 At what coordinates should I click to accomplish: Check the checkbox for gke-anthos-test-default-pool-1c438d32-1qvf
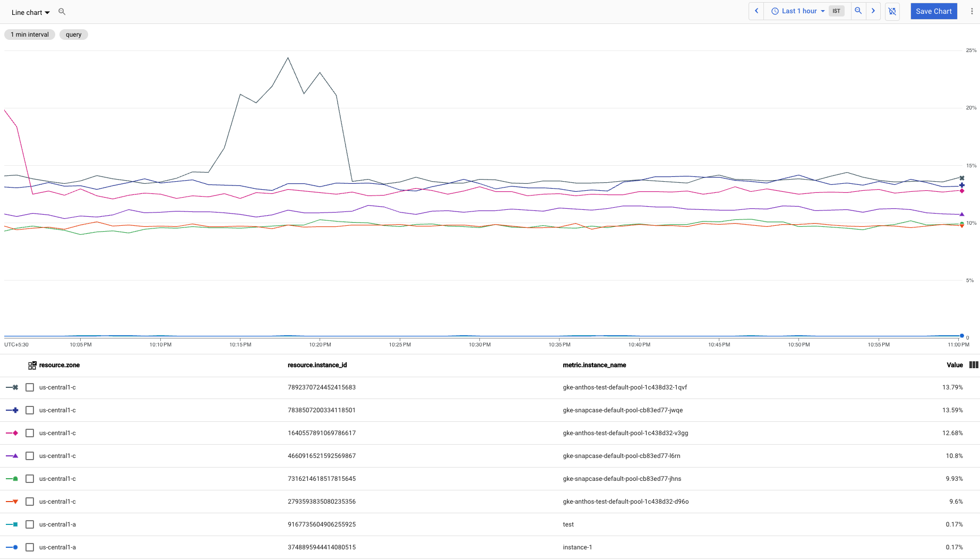pos(30,387)
